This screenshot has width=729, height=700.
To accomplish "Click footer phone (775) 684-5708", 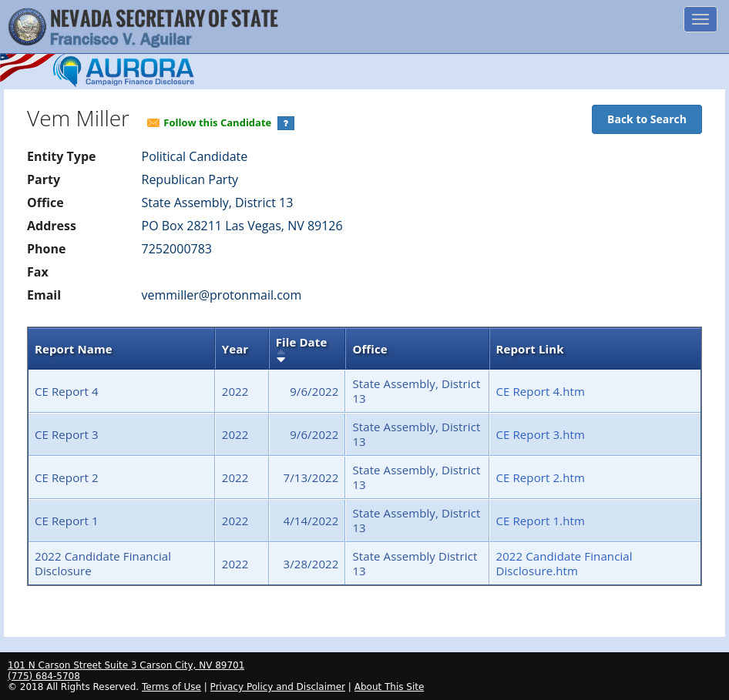I will [44, 676].
